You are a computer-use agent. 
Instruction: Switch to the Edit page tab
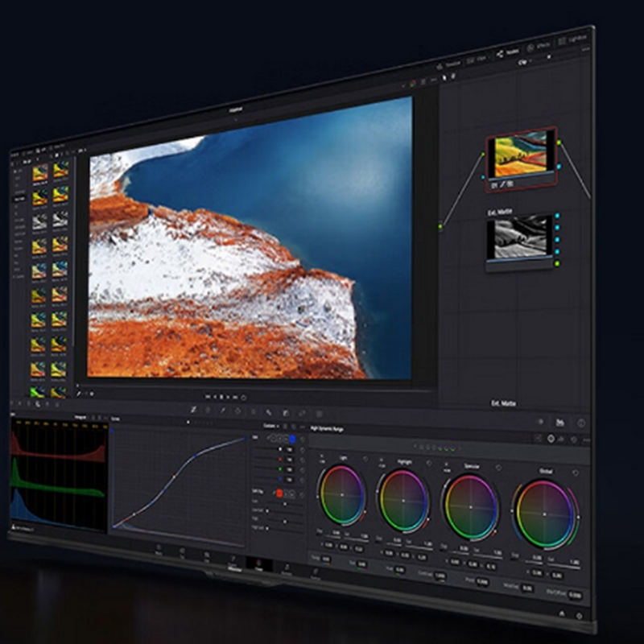click(207, 557)
